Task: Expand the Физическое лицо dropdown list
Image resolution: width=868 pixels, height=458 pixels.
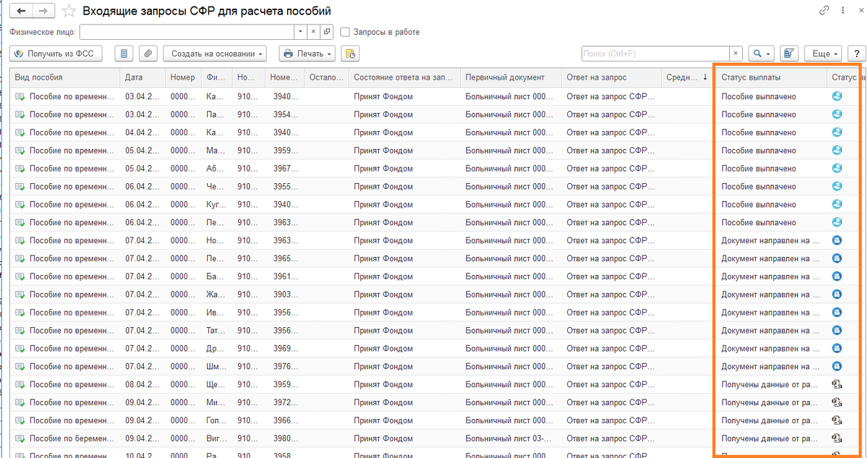Action: pyautogui.click(x=300, y=32)
